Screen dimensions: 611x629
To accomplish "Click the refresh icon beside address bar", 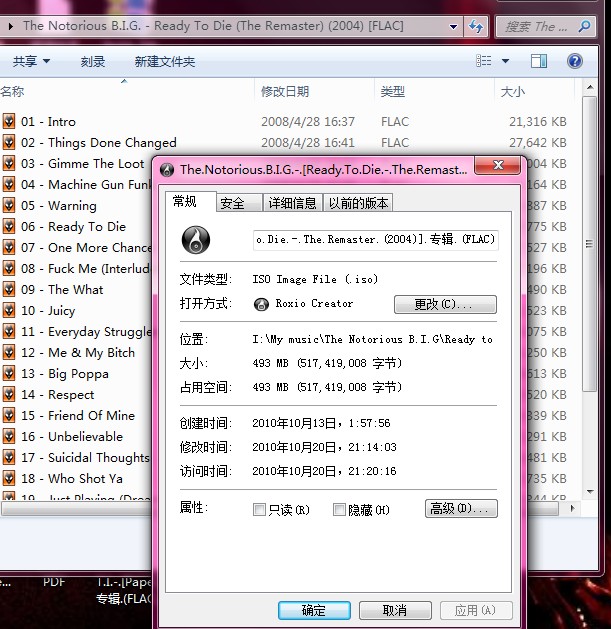I will pos(476,26).
